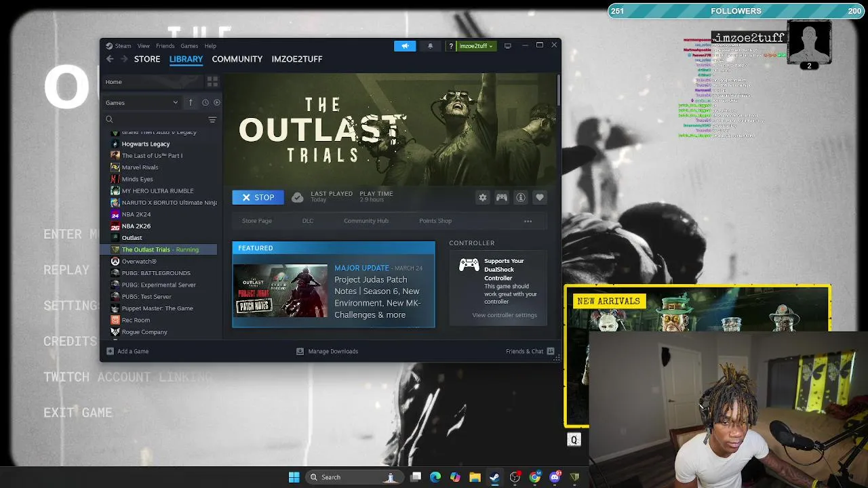
Task: Open the View menu
Action: click(x=143, y=46)
